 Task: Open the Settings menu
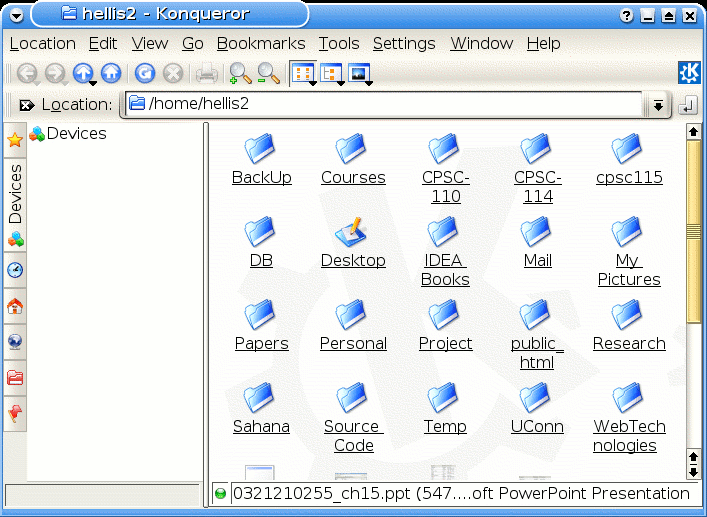tap(404, 43)
